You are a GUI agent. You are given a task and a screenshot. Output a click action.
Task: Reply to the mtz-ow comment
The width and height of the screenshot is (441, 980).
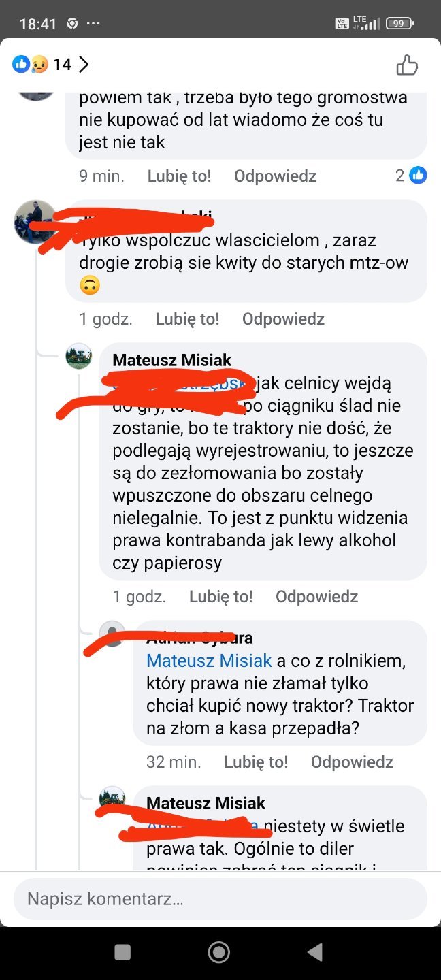[x=283, y=319]
